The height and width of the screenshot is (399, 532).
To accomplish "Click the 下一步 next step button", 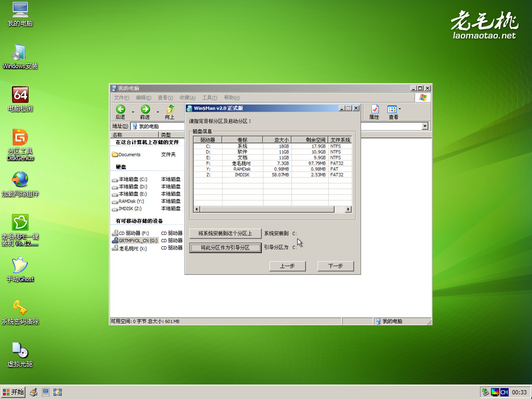I will pyautogui.click(x=336, y=266).
